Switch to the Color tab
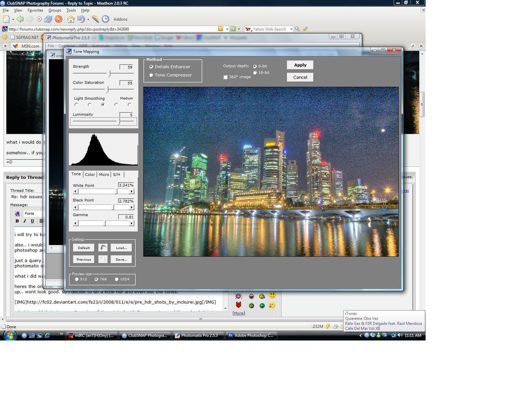Image resolution: width=532 pixels, height=399 pixels. point(90,175)
